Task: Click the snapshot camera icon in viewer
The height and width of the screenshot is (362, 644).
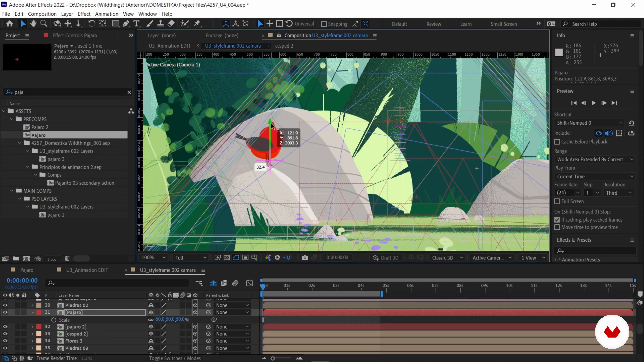Action: pyautogui.click(x=305, y=258)
